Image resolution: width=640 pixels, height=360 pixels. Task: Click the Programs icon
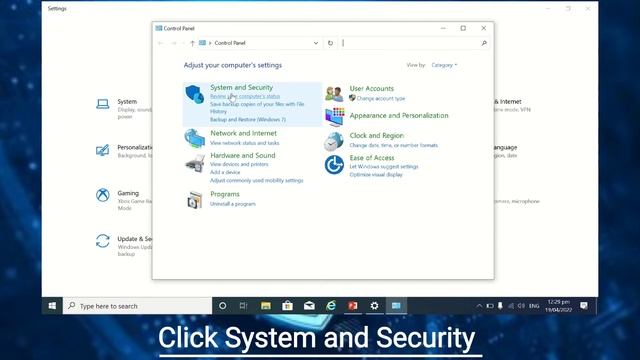(x=195, y=200)
